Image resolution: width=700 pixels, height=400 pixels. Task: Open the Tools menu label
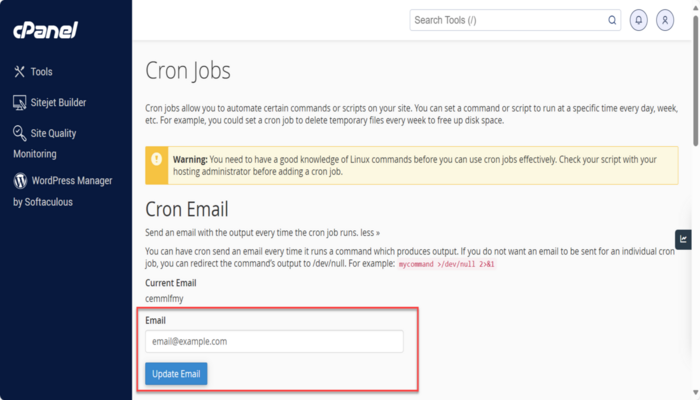point(42,72)
